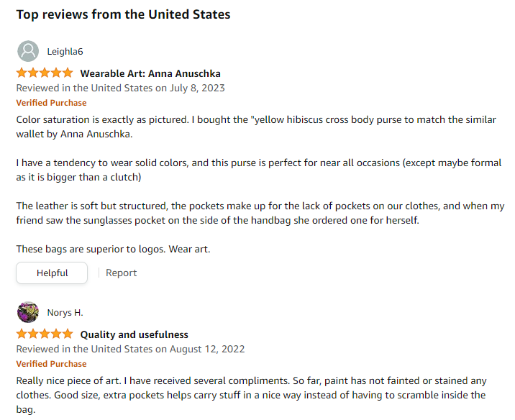Image resolution: width=515 pixels, height=420 pixels.
Task: Mark Leighla6's review as Helpful
Action: [52, 273]
